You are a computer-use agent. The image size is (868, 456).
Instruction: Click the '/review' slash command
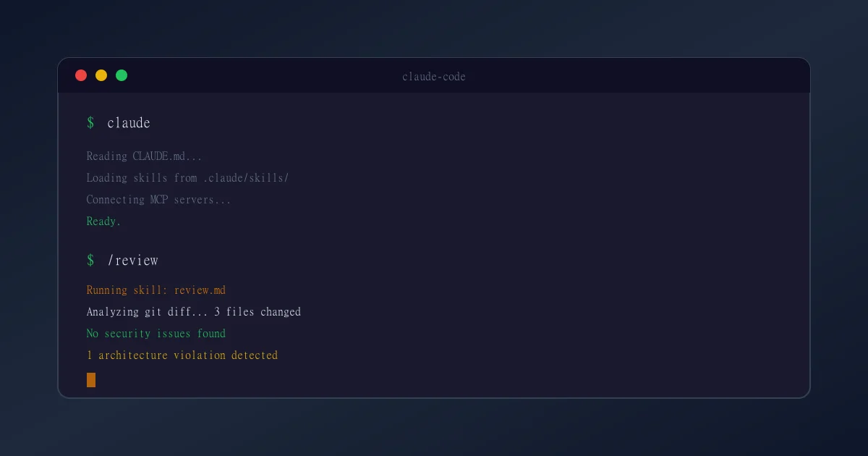(x=133, y=260)
